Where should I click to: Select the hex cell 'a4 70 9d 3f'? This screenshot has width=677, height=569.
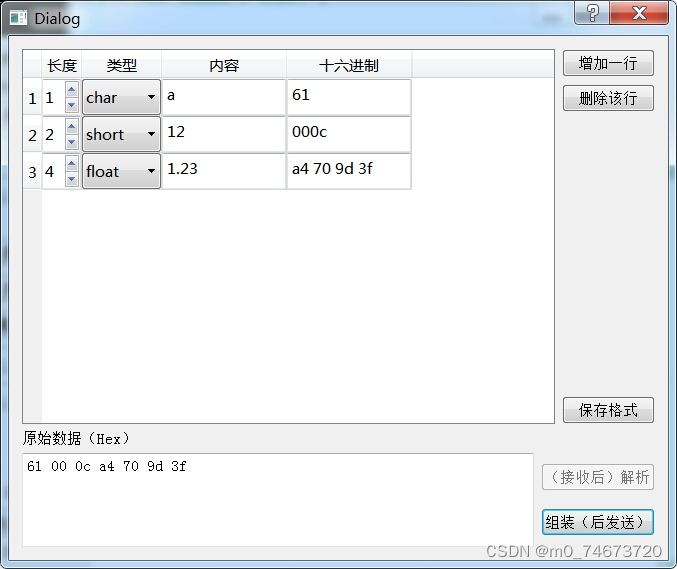click(349, 171)
